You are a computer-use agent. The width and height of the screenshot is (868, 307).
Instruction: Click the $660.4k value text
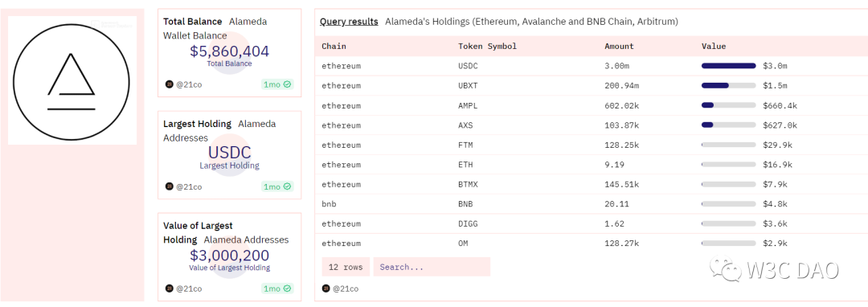780,105
